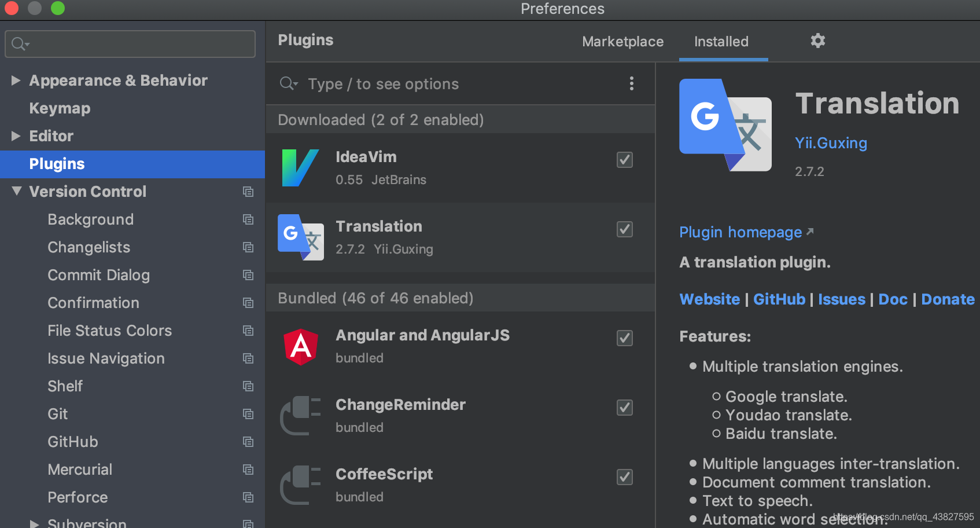
Task: Click the Angular and AngularJS logo
Action: (x=301, y=347)
